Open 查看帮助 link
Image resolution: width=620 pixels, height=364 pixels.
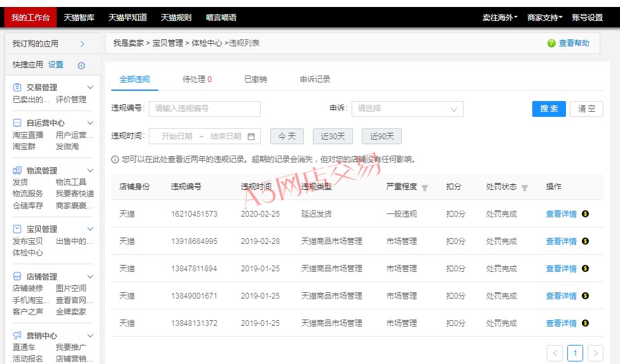click(574, 43)
